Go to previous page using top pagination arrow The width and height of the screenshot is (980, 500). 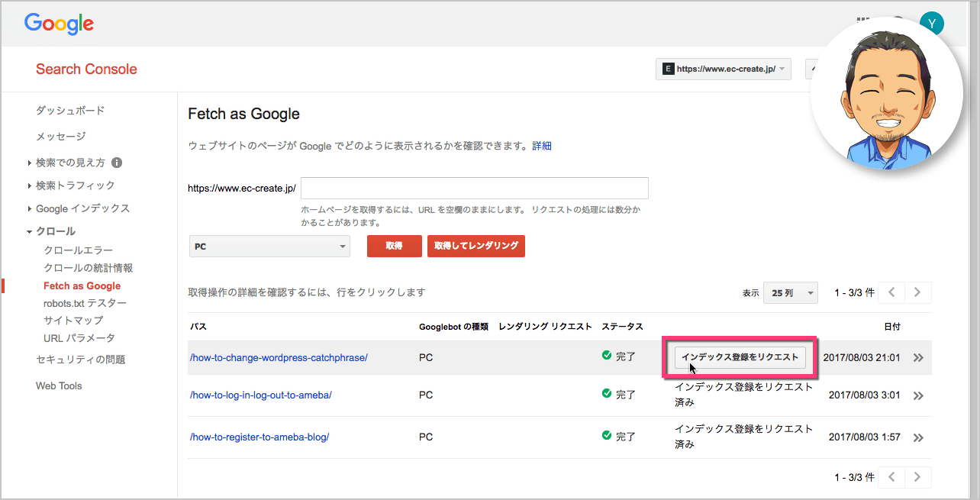891,292
